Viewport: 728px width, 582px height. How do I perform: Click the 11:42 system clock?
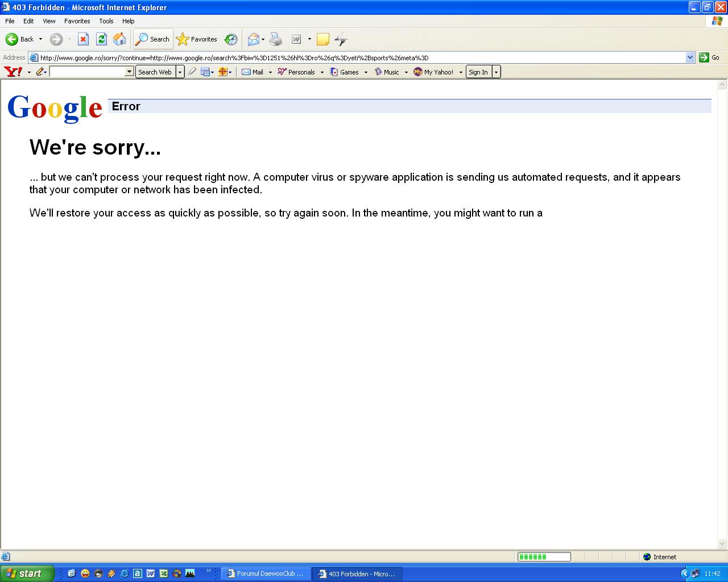pos(712,573)
